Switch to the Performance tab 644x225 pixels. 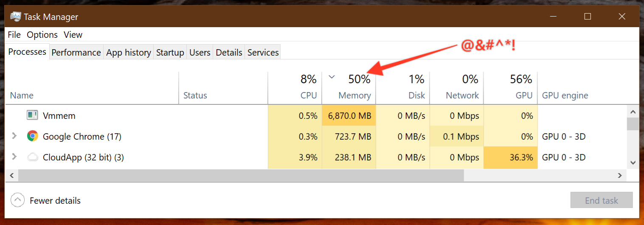(76, 52)
